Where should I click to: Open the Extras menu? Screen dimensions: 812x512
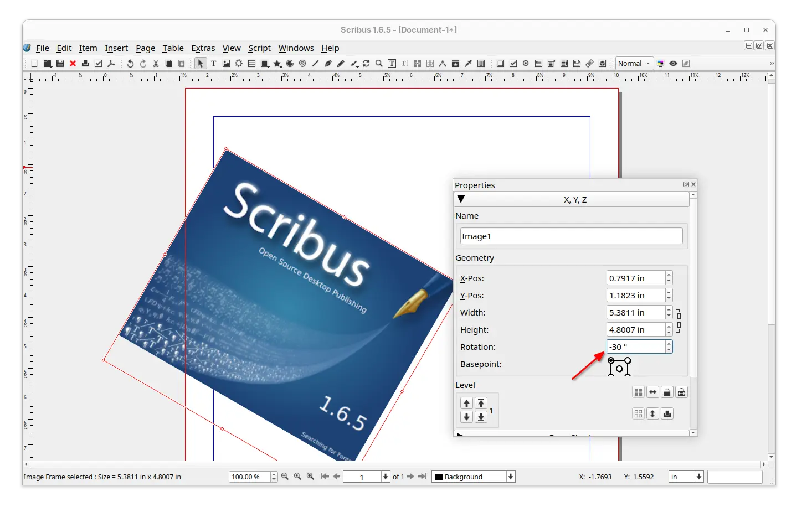203,48
